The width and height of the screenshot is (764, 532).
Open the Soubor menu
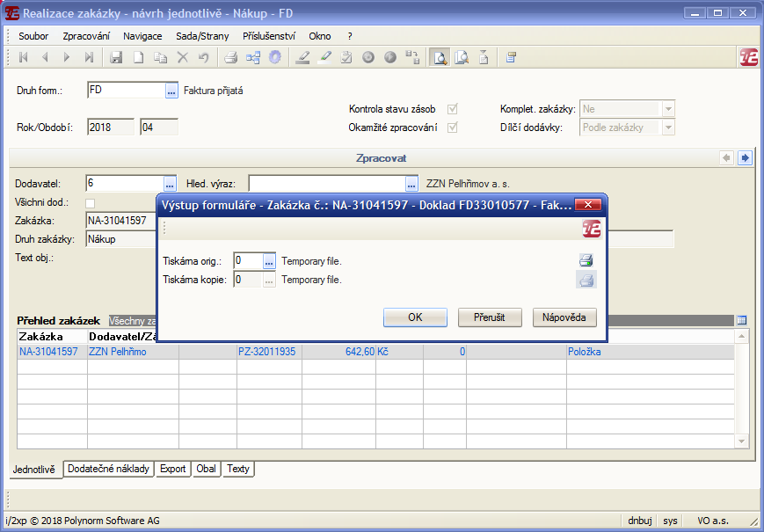[x=33, y=36]
